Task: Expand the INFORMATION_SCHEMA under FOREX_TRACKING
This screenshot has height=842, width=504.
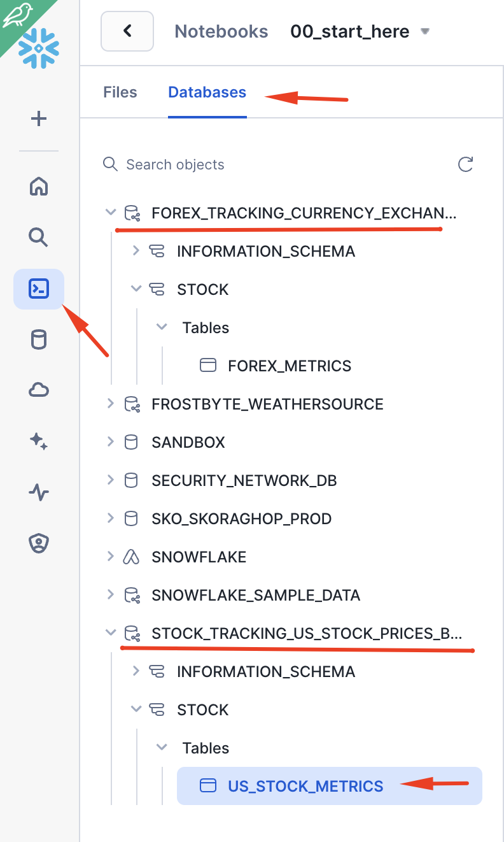Action: coord(136,250)
